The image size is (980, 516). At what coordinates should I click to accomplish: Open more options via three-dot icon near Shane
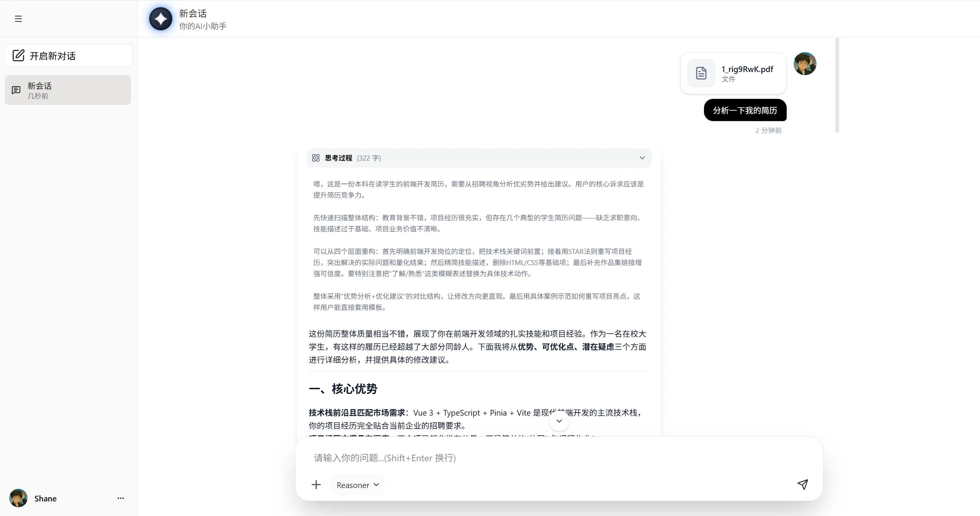[x=120, y=498]
